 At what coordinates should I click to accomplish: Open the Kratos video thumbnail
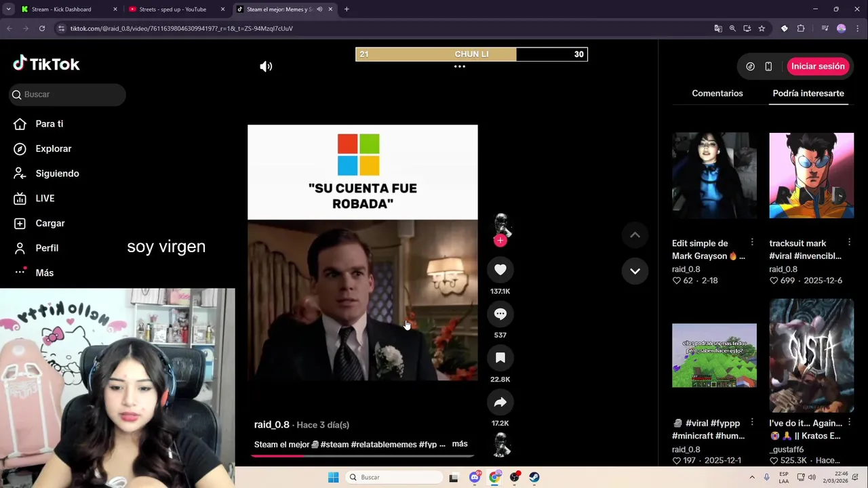[x=811, y=355]
